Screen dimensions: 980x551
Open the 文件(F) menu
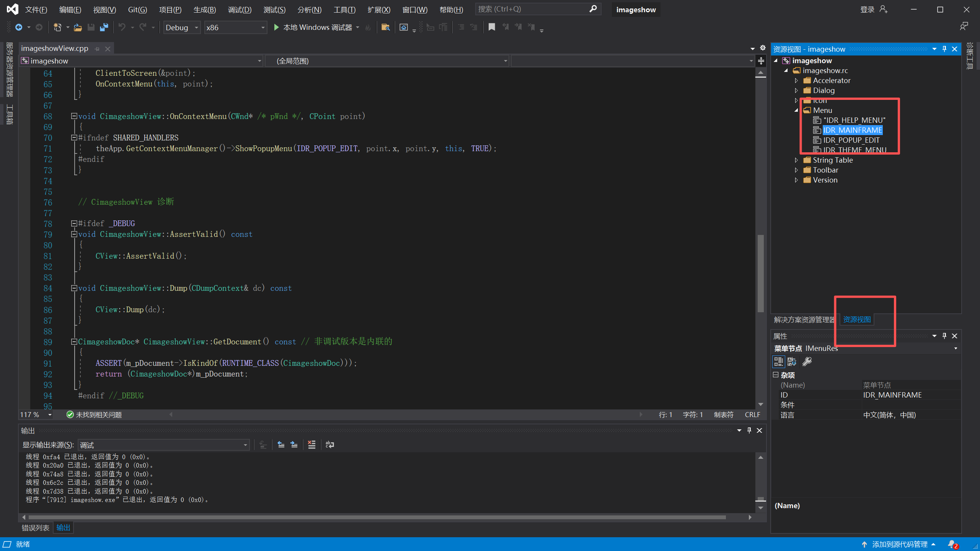click(x=36, y=10)
